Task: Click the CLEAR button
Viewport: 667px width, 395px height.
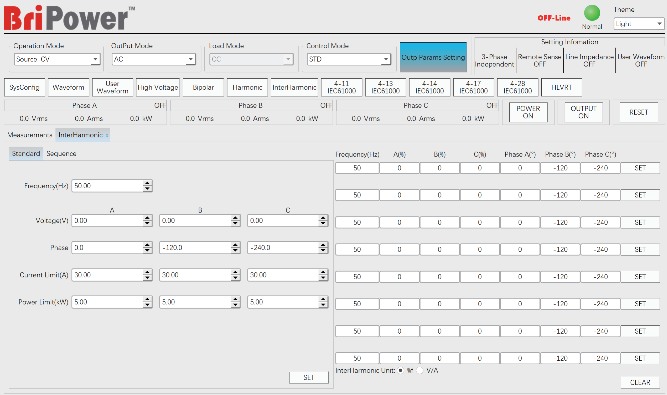Action: pos(640,382)
